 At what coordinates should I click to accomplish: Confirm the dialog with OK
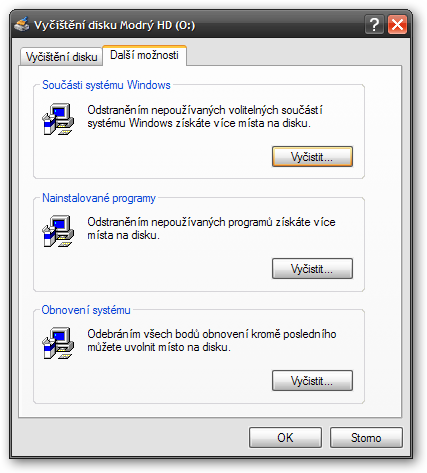point(285,438)
